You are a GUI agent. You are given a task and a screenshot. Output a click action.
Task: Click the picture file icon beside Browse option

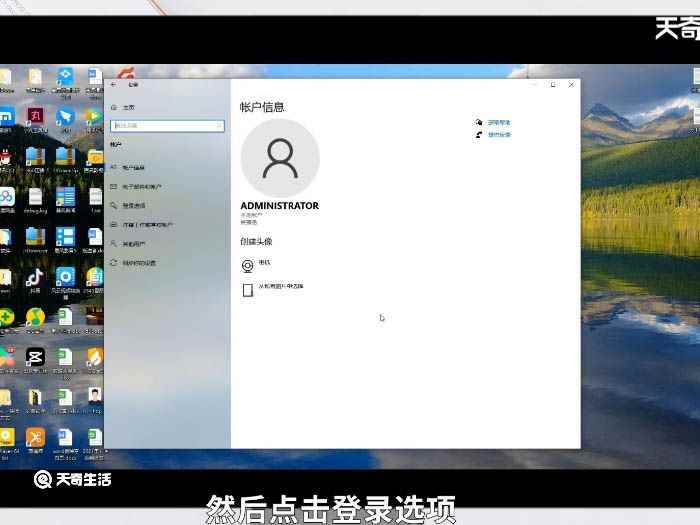click(248, 290)
